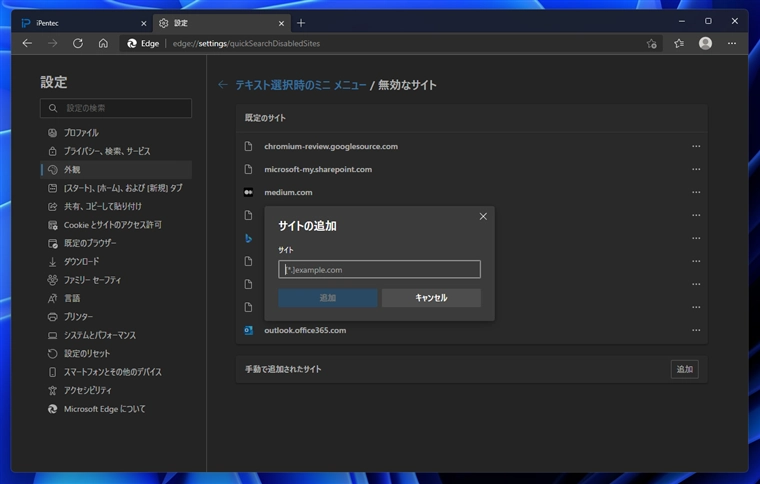Open a new tab with plus button
760x484 pixels.
[x=301, y=23]
